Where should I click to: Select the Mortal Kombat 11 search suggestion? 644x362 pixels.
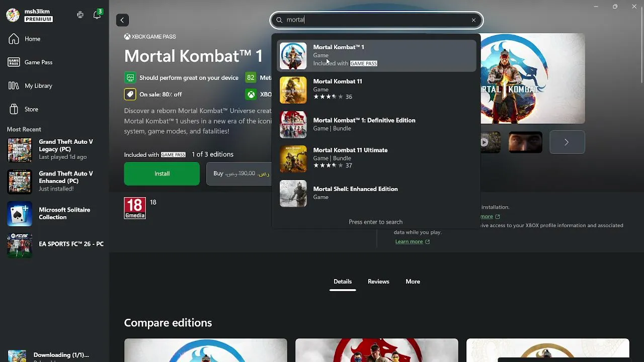click(376, 89)
